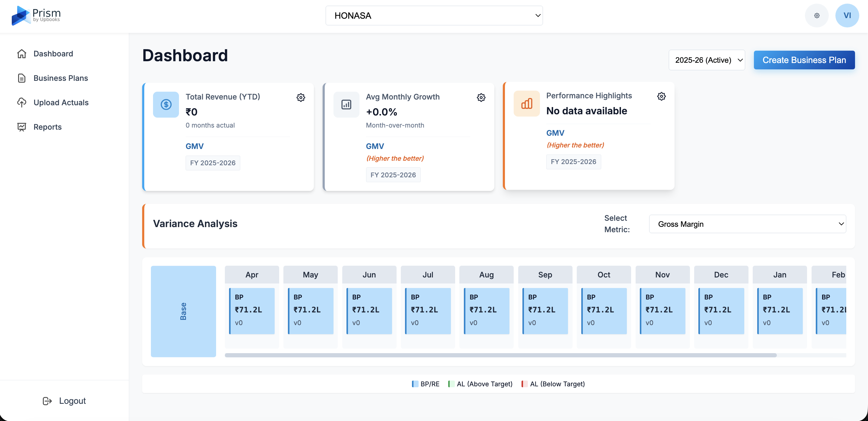
Task: Open the Gross Margin metric dropdown
Action: point(748,224)
